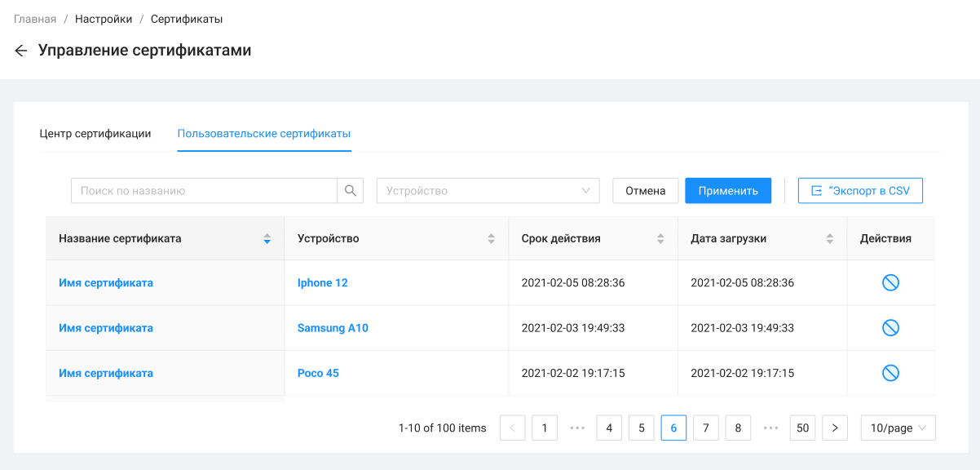
Task: Go to next page arrow in pagination
Action: 834,428
